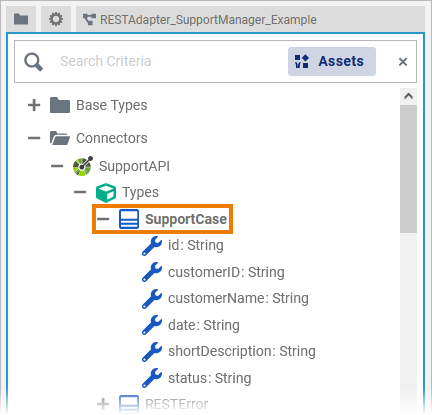432x415 pixels.
Task: Open the settings gear tab
Action: coord(56,19)
